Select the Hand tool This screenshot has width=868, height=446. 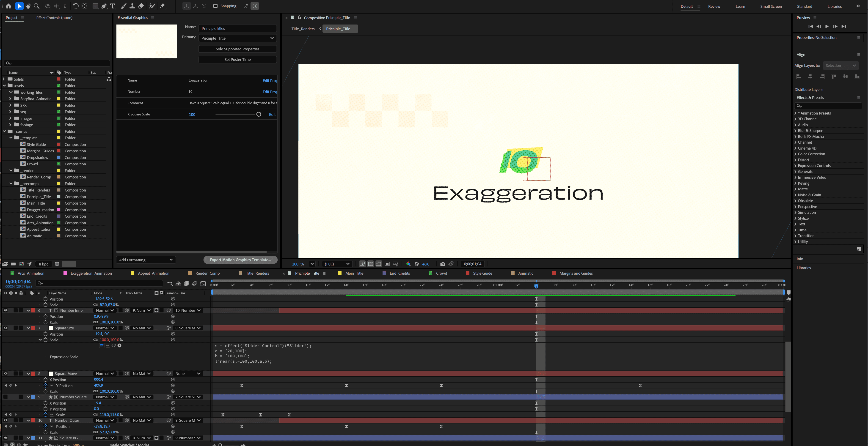[x=28, y=6]
